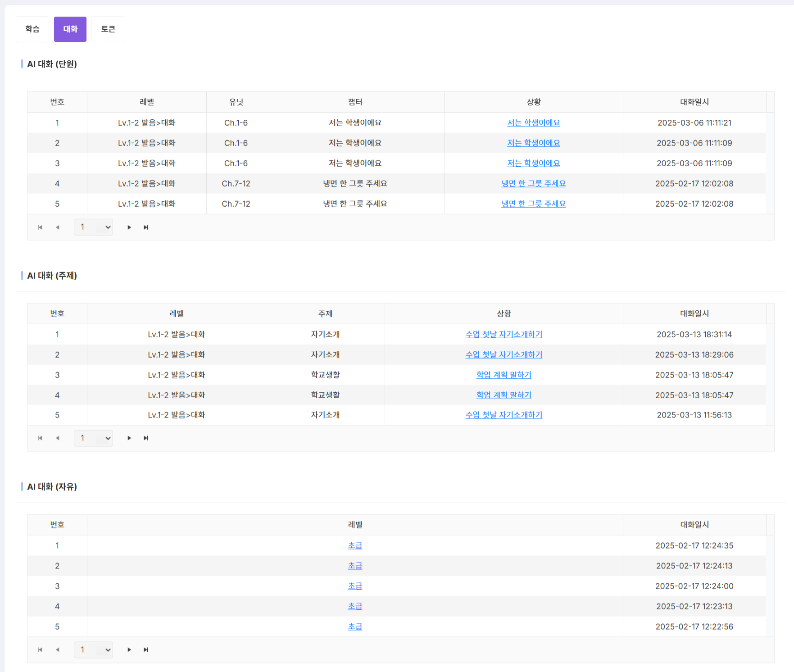Go to next page in AI 대화 (주제) pager
The height and width of the screenshot is (672, 794).
(129, 438)
